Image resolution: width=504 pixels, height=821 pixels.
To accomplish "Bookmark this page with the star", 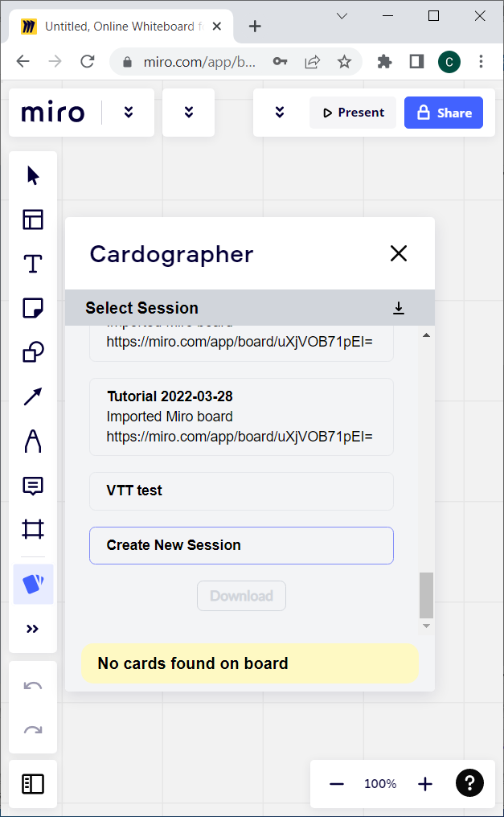I will pyautogui.click(x=344, y=62).
